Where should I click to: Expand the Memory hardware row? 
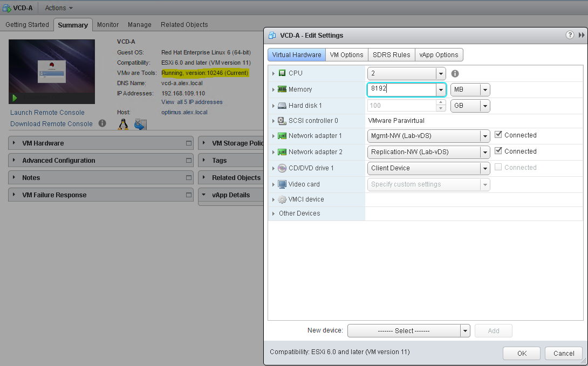tap(274, 89)
